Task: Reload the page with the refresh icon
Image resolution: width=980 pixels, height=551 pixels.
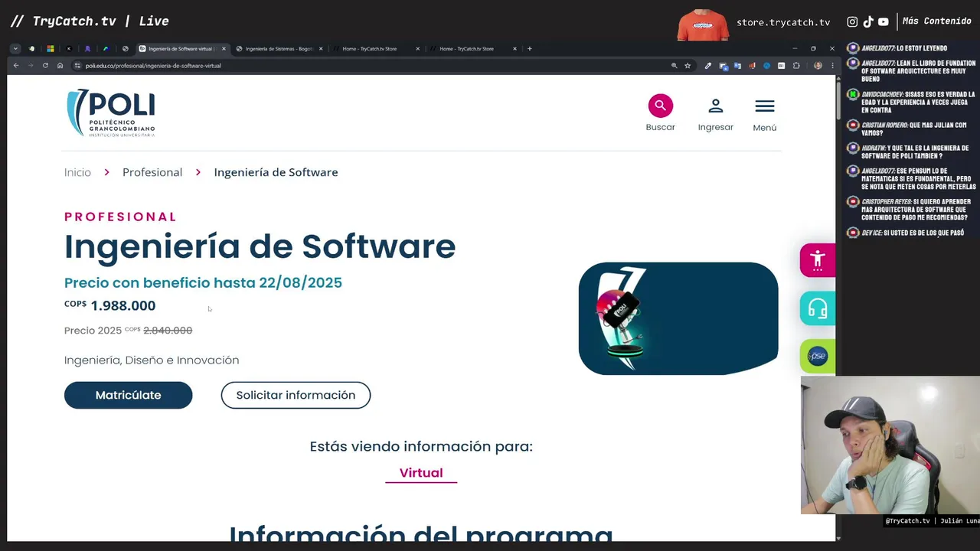Action: 45,66
